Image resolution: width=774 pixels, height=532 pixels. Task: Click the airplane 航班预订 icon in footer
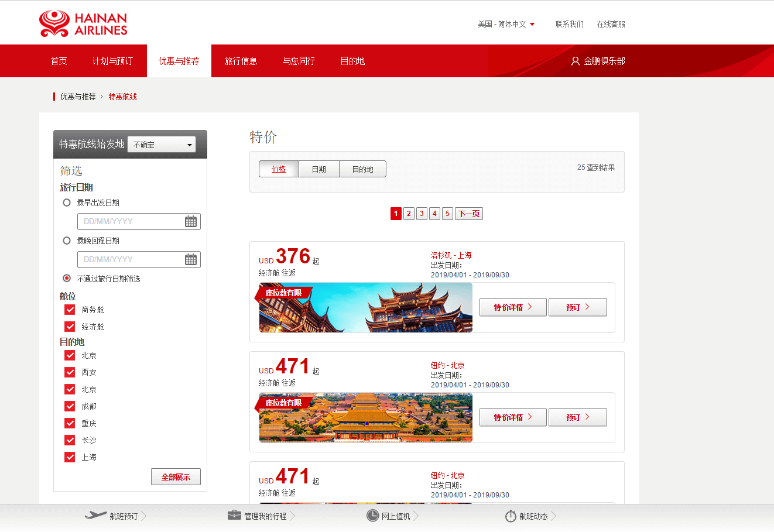click(x=95, y=516)
